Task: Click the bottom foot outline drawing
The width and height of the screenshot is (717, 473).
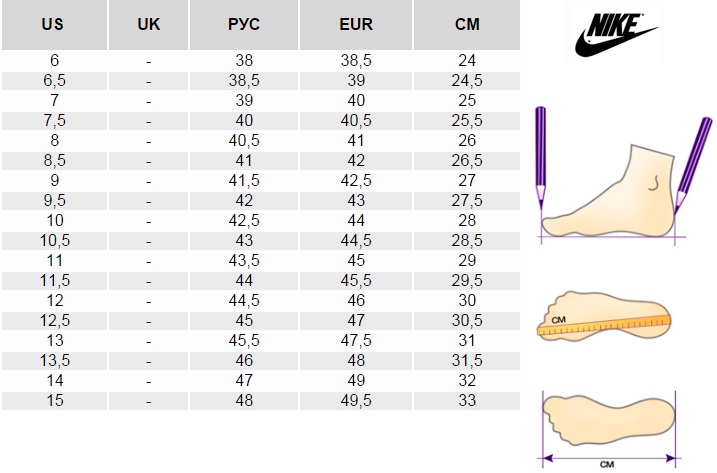Action: [x=608, y=420]
